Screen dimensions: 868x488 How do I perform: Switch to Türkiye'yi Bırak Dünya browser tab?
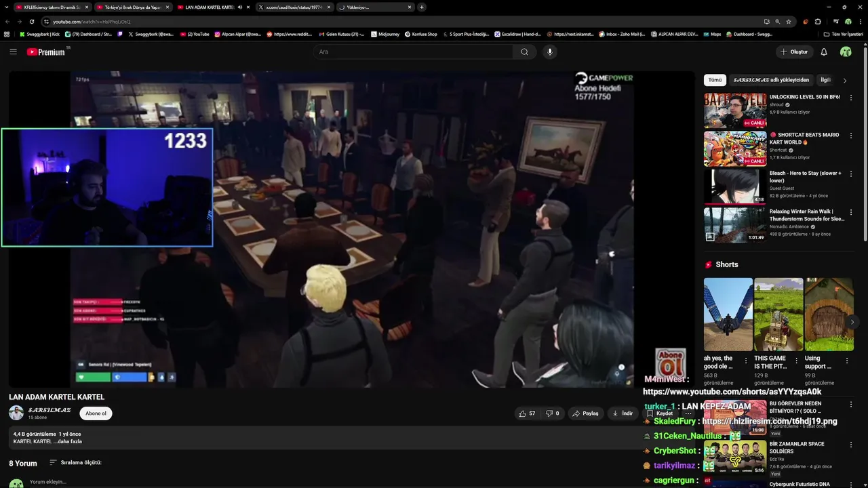click(132, 7)
